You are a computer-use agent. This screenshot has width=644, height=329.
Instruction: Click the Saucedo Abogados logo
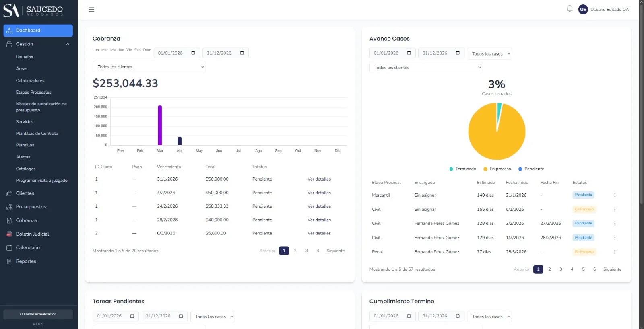click(33, 10)
